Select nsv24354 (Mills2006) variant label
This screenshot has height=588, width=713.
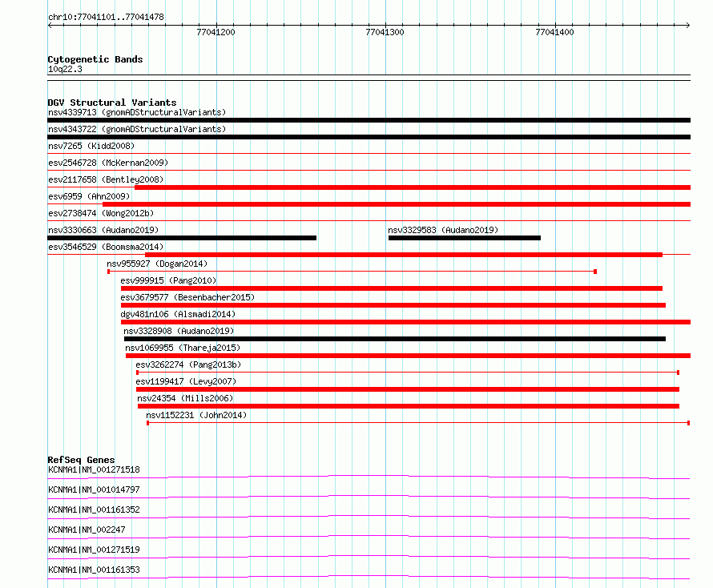pos(185,398)
